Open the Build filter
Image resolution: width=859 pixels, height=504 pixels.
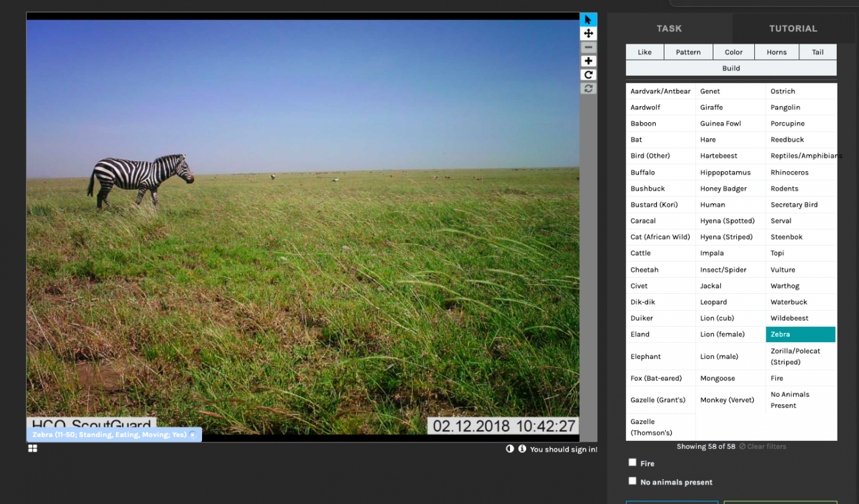point(731,68)
